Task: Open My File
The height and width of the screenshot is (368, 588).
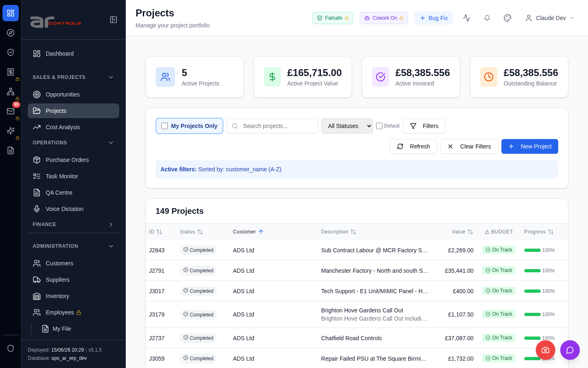Action: 78,329
